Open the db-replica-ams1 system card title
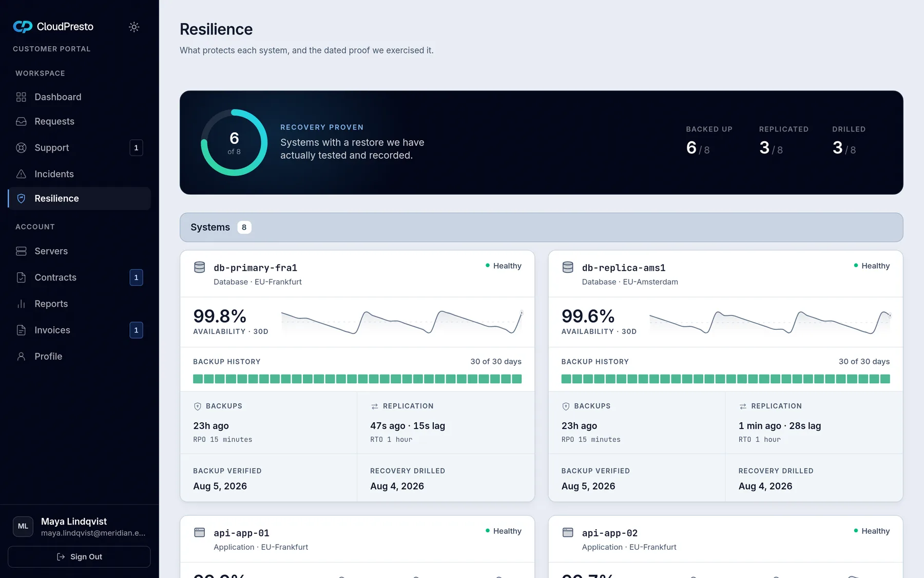 click(624, 268)
